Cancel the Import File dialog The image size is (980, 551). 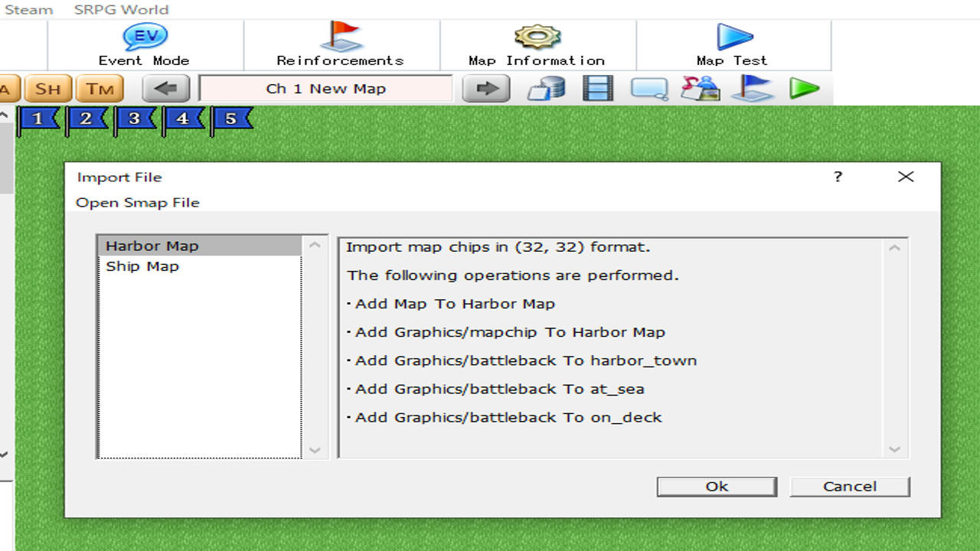tap(849, 486)
